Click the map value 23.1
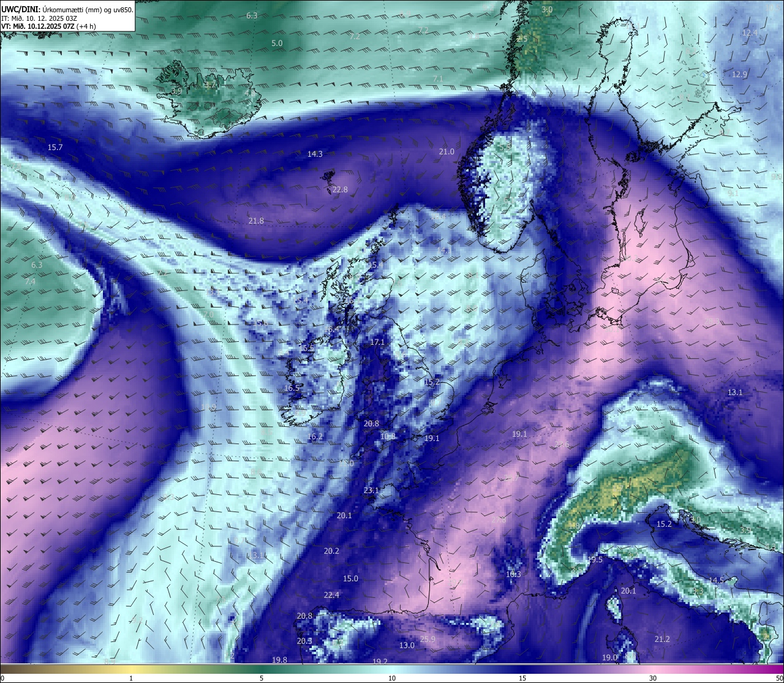The width and height of the screenshot is (784, 683). click(x=371, y=491)
